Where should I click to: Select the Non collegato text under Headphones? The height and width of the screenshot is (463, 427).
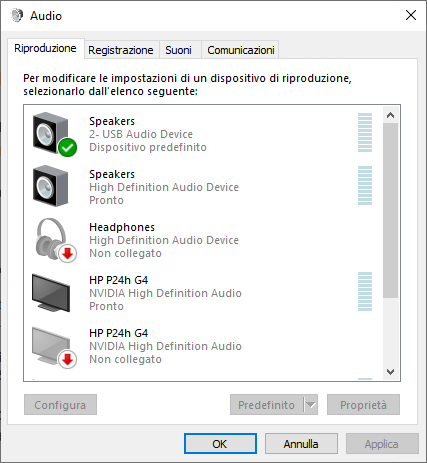point(125,253)
